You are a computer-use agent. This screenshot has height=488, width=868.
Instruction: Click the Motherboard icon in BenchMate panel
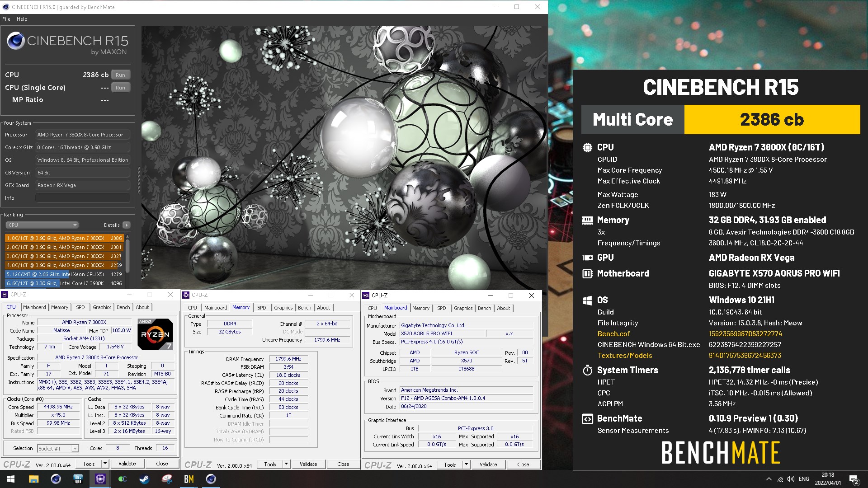click(x=587, y=273)
